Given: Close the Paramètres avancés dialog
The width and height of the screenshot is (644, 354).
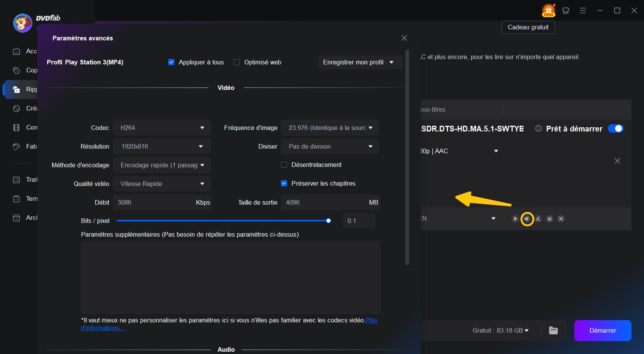Looking at the screenshot, I should pos(404,38).
